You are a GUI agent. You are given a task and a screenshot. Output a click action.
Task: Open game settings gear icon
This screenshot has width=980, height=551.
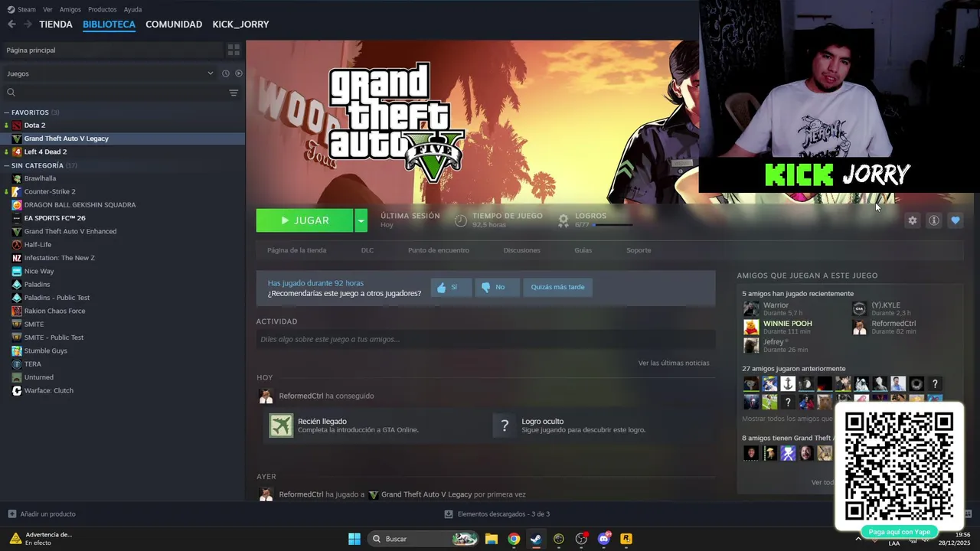pyautogui.click(x=912, y=220)
